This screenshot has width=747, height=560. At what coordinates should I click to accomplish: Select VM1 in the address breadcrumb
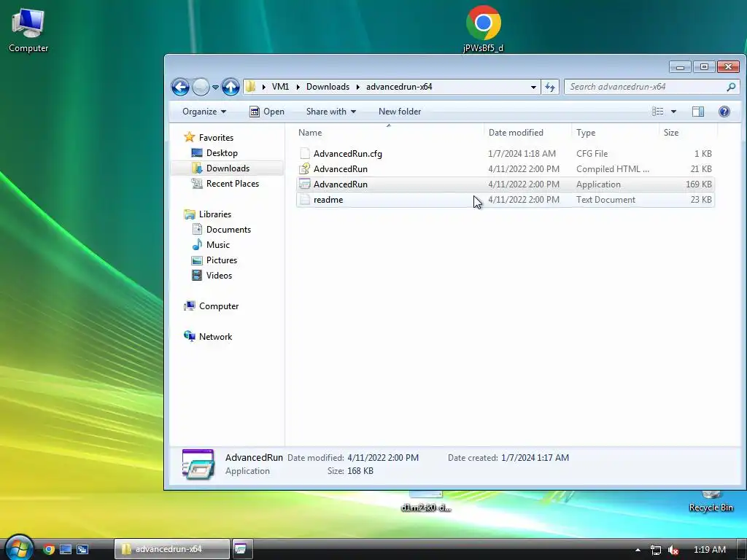pyautogui.click(x=280, y=87)
